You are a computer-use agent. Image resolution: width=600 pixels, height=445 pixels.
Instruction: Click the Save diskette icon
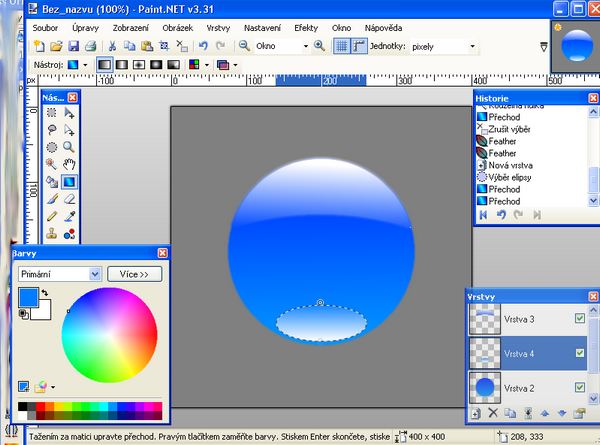click(73, 46)
